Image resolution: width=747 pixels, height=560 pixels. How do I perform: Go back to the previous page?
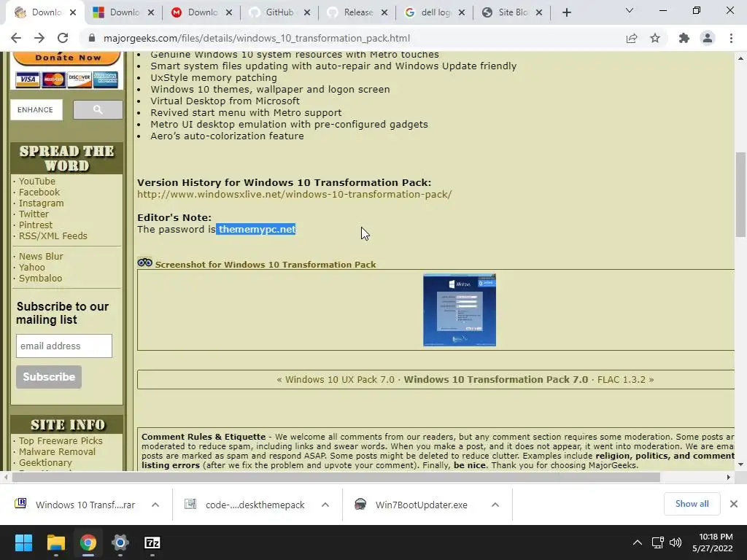16,38
